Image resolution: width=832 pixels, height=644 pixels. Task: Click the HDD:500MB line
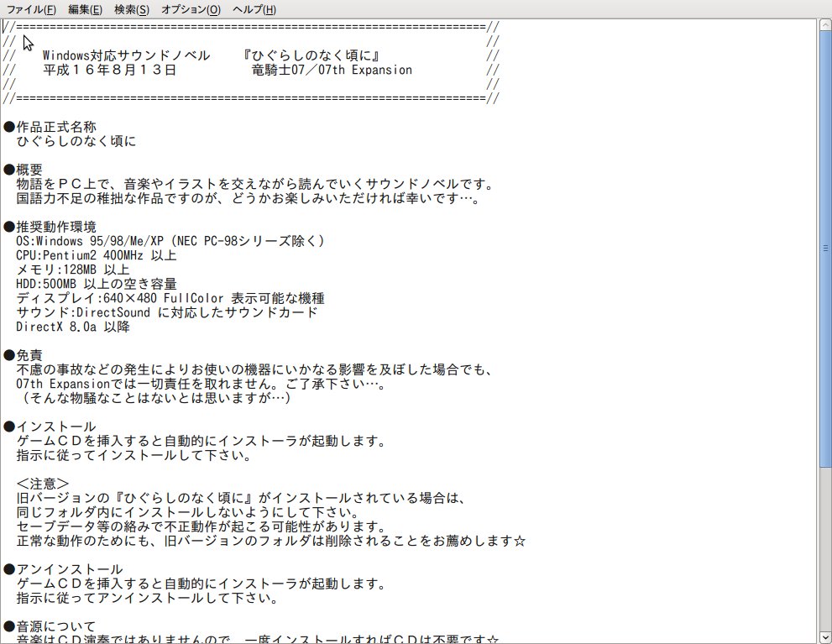pyautogui.click(x=97, y=285)
